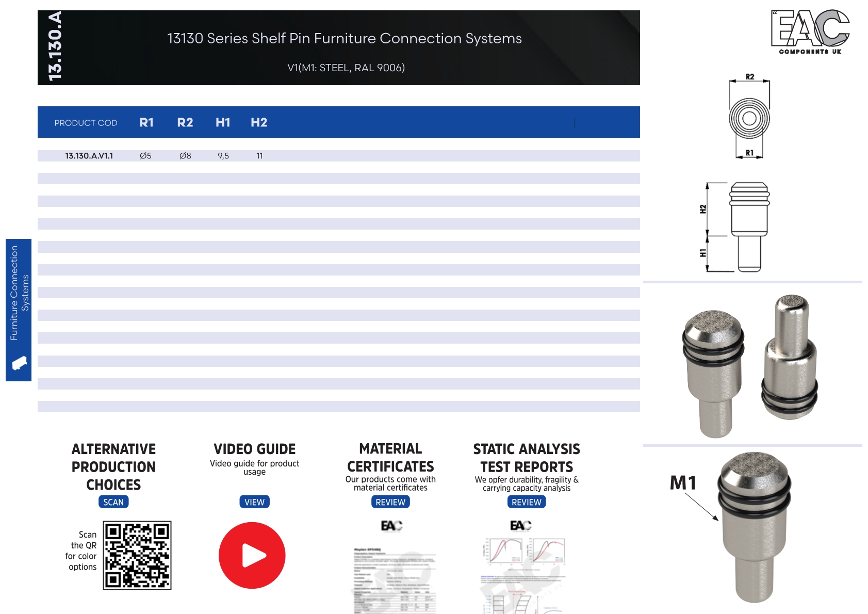This screenshot has height=614, width=868.
Task: Click 'Our products come with material certificates' text
Action: click(x=390, y=483)
